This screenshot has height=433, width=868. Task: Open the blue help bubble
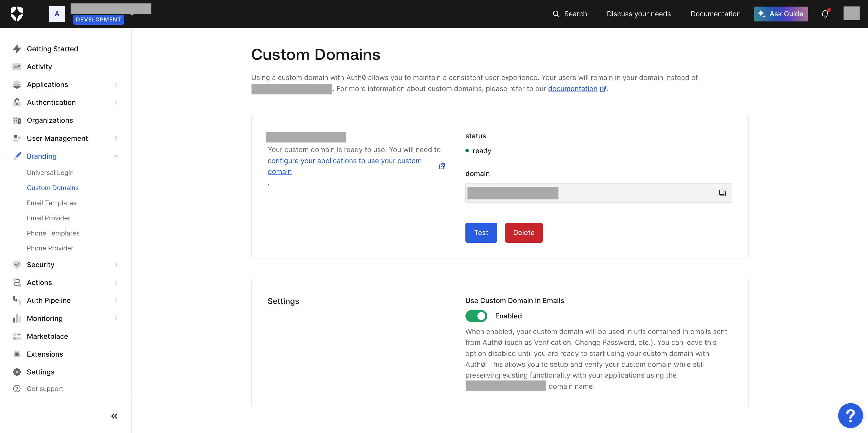850,415
